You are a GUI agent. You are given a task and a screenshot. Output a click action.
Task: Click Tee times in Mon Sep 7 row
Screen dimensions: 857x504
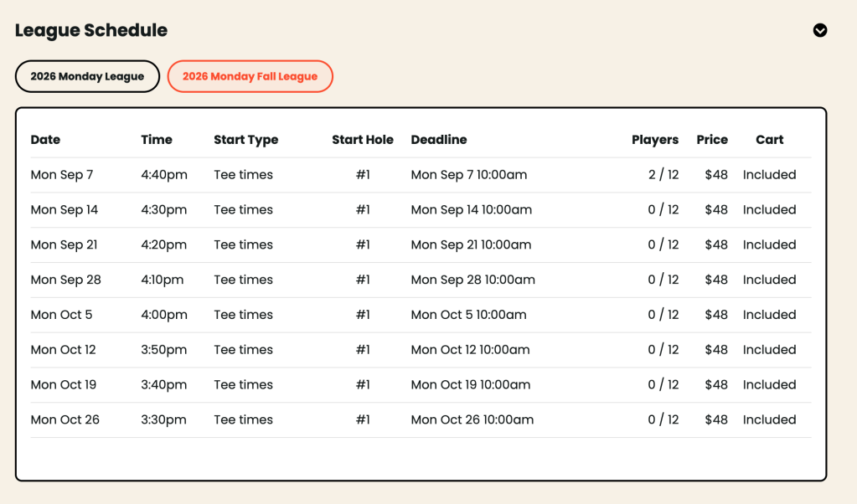click(243, 175)
